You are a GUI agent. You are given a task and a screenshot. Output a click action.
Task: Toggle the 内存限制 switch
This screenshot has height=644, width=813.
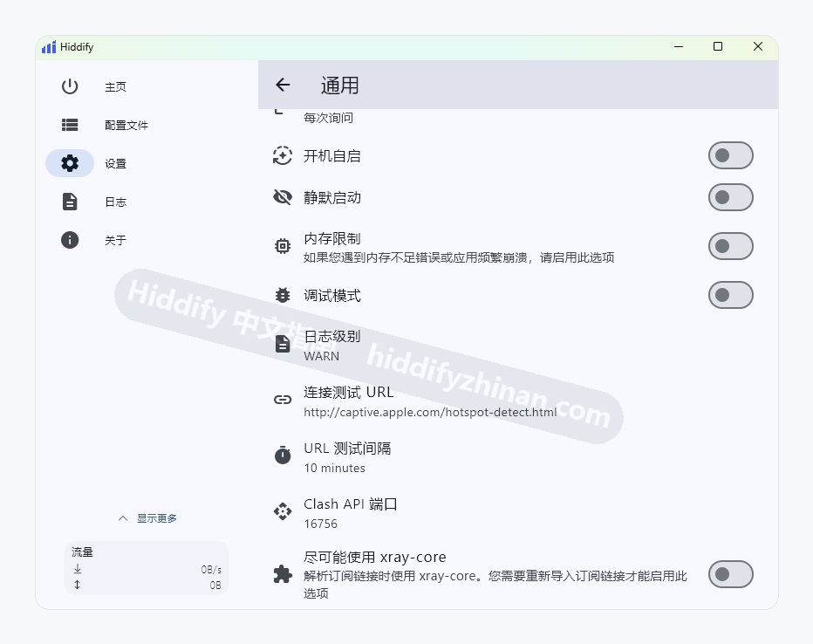730,246
